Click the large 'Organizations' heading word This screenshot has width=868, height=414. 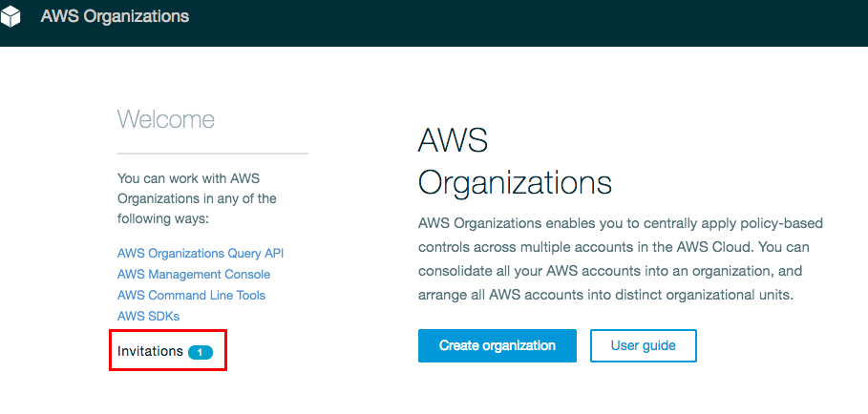pos(515,182)
